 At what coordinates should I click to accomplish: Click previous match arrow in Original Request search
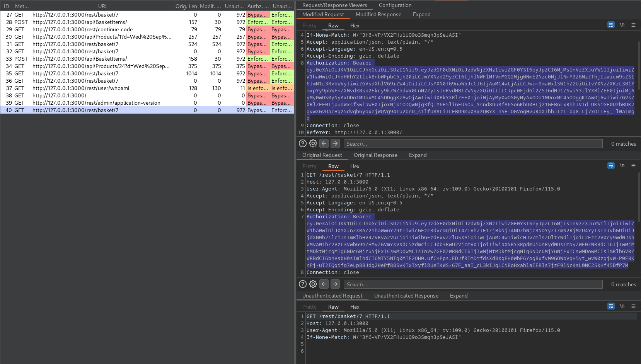(x=324, y=284)
